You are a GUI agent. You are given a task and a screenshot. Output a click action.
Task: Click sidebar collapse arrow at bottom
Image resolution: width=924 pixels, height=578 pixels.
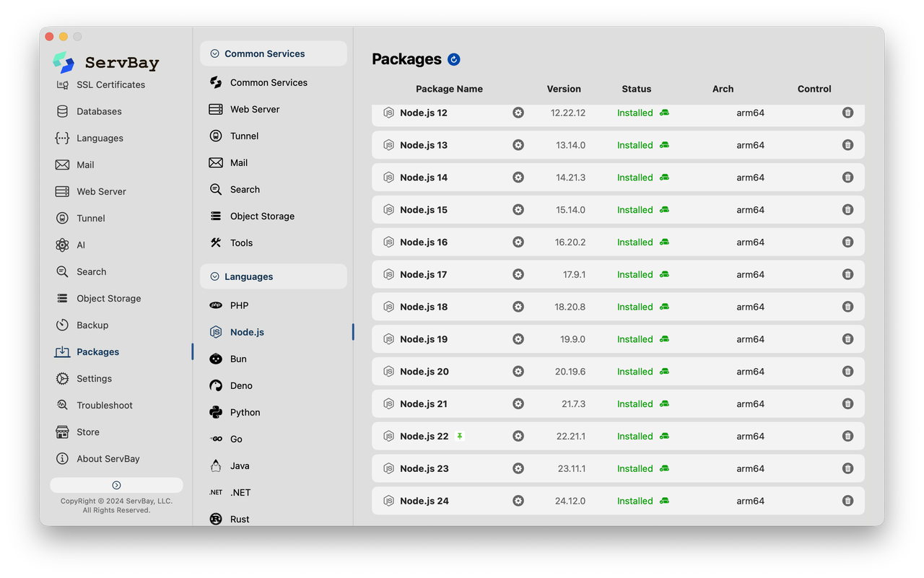pos(116,485)
